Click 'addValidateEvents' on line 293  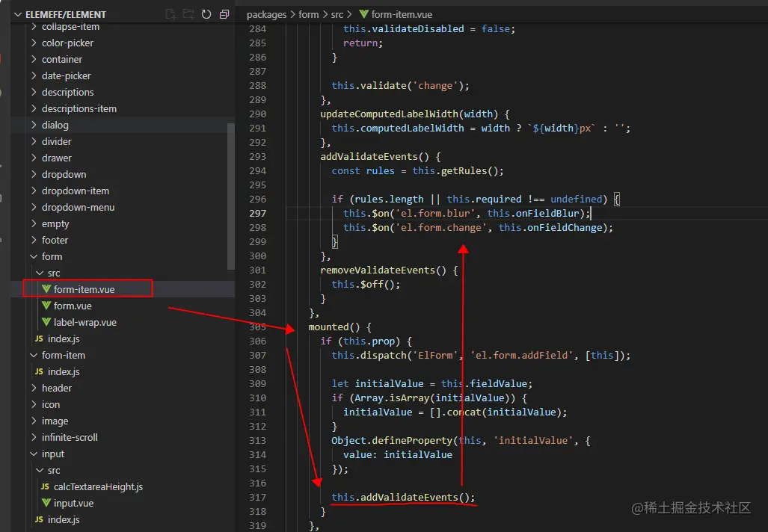(369, 157)
